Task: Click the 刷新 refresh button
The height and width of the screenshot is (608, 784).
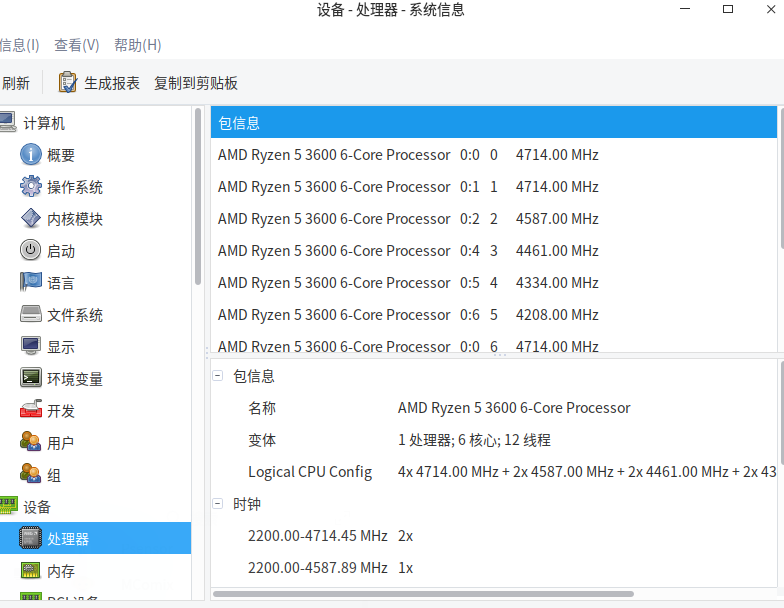Action: click(15, 83)
